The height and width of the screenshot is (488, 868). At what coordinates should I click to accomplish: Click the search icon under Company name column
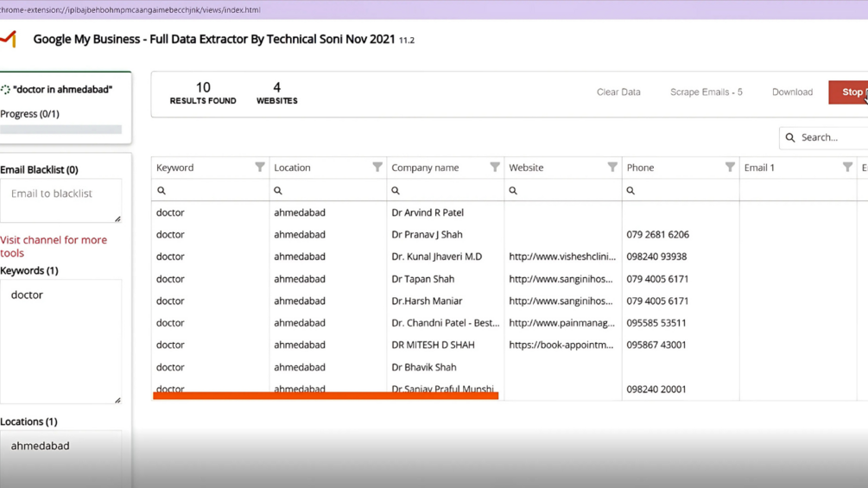(396, 190)
